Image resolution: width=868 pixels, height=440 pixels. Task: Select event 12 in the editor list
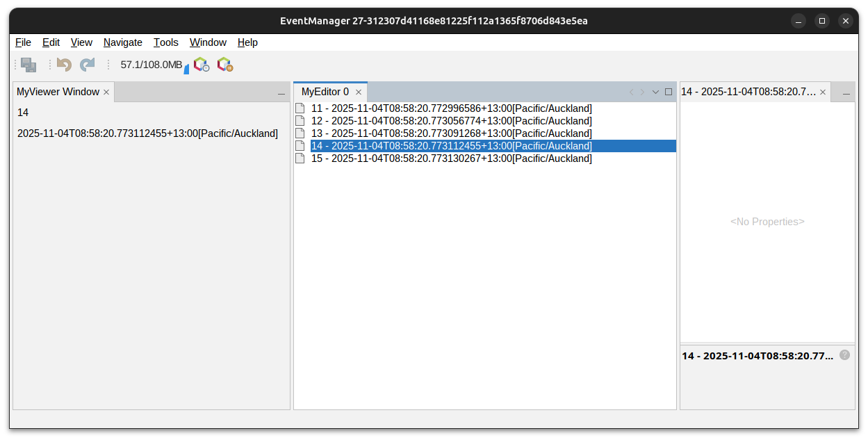point(451,121)
